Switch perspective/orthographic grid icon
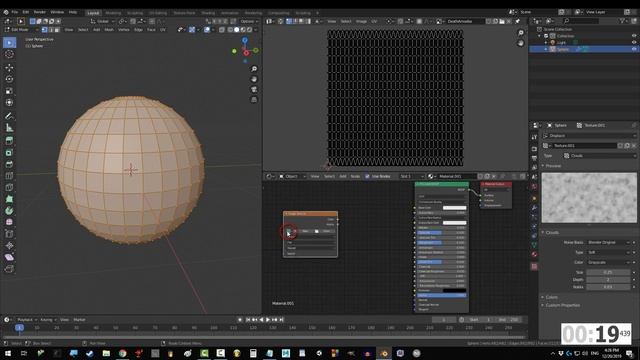This screenshot has height=360, width=640. (x=254, y=100)
